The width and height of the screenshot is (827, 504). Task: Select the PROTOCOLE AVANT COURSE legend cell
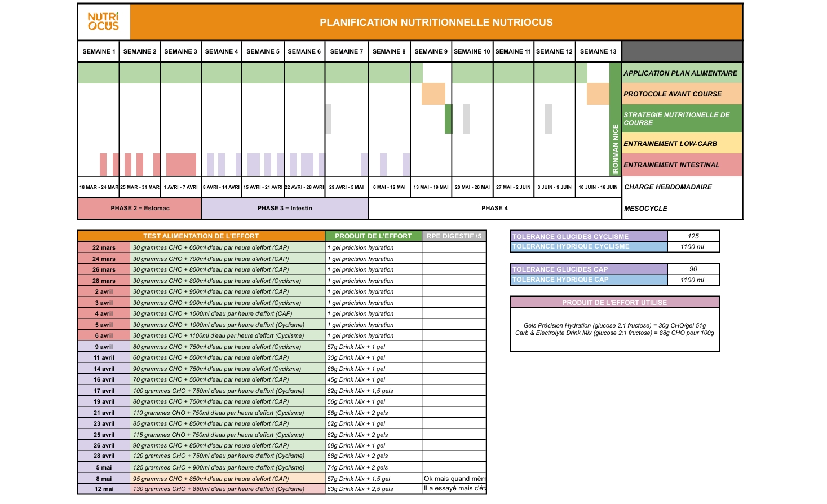tap(682, 94)
